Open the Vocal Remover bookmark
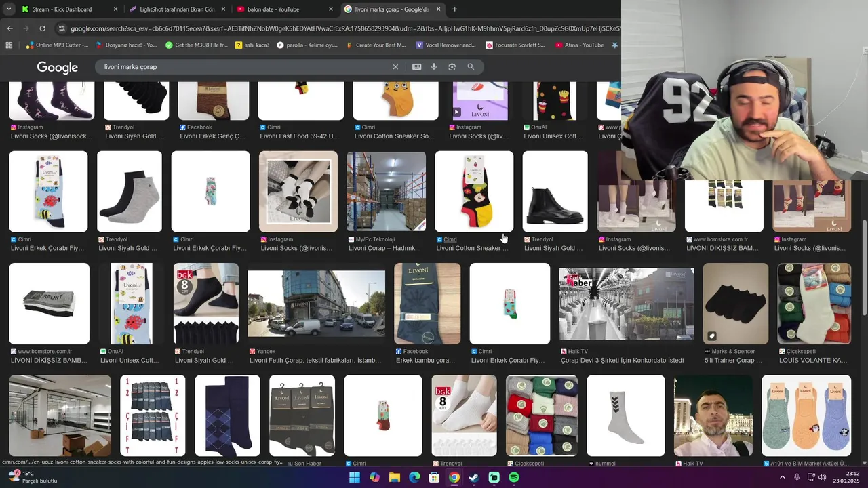The image size is (868, 488). pos(446,45)
